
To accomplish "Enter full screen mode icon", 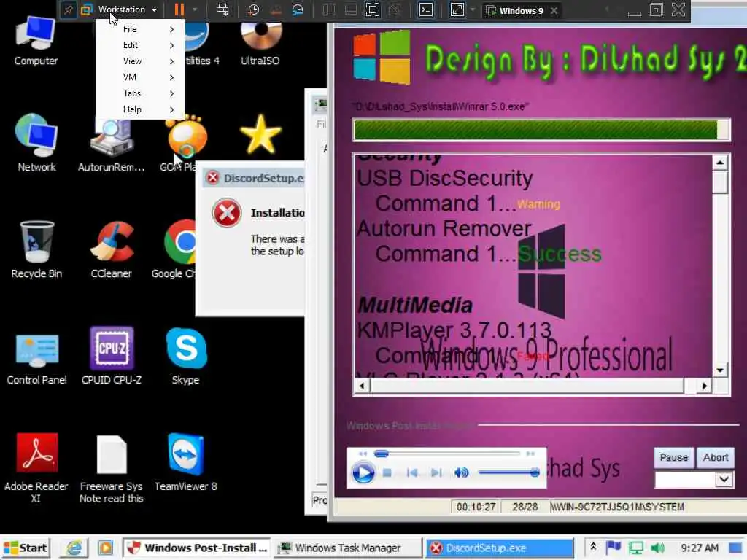I will (373, 9).
